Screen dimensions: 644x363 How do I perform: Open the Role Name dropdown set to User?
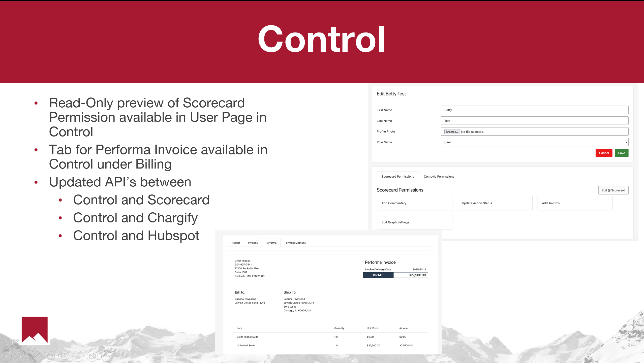tap(534, 142)
